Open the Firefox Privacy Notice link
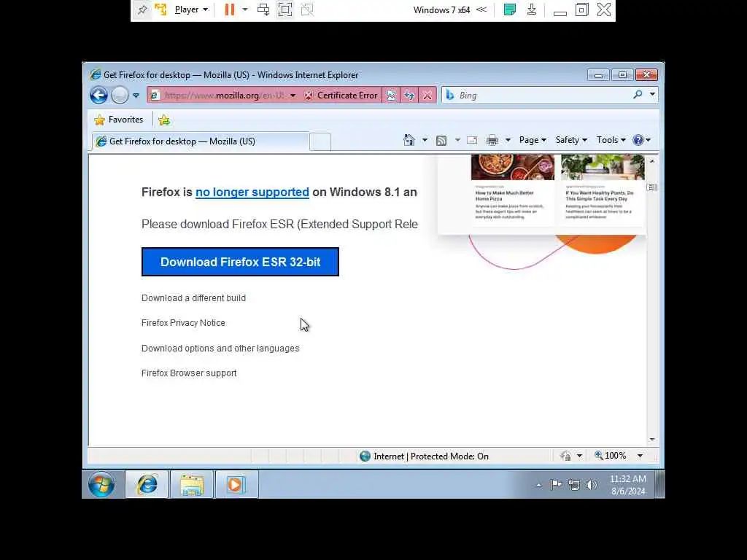 [x=183, y=323]
